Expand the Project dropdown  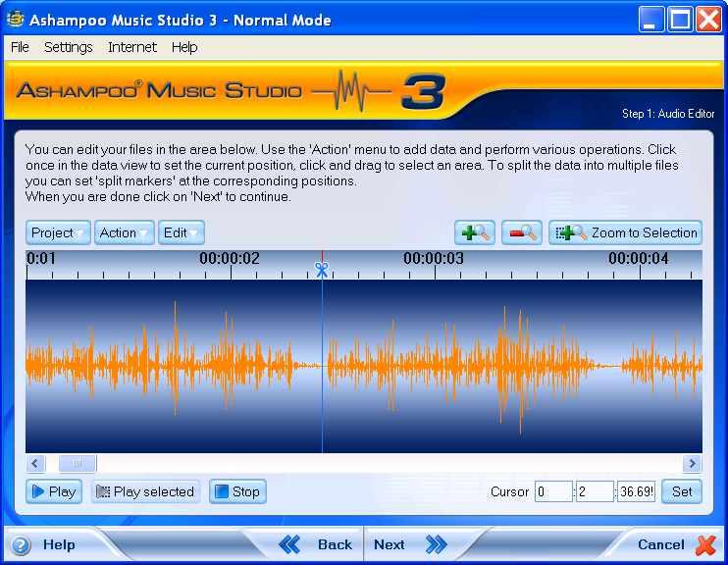pos(59,232)
